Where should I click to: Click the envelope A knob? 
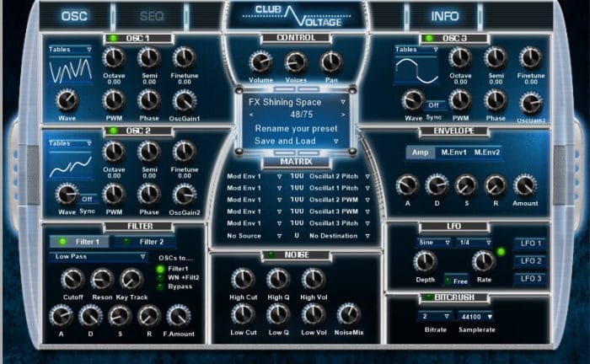[407, 185]
